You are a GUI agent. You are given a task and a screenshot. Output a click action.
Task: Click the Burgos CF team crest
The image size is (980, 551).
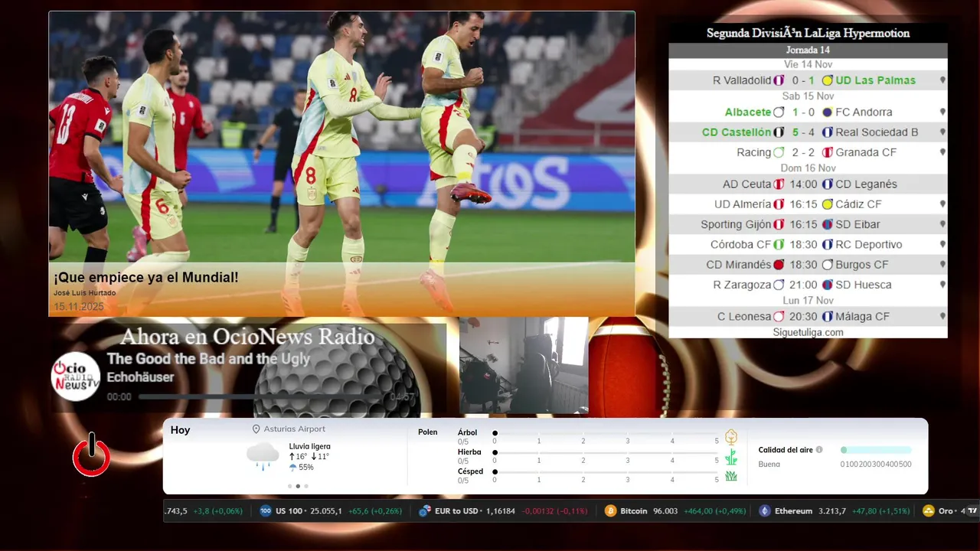827,265
